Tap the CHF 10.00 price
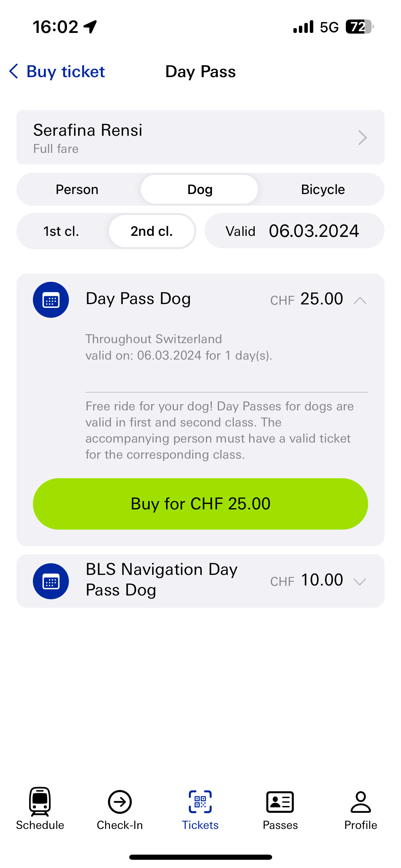The width and height of the screenshot is (401, 868). coord(306,580)
